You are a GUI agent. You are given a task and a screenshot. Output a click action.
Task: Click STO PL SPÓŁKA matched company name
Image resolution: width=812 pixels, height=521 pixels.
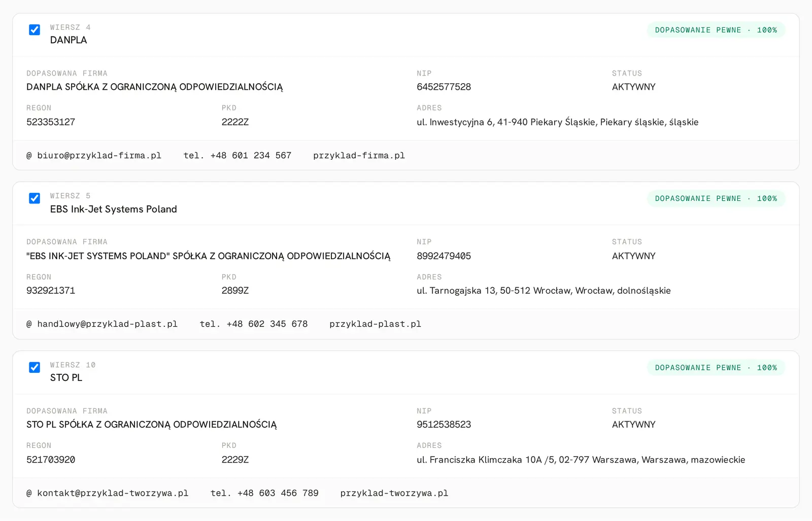[152, 425]
